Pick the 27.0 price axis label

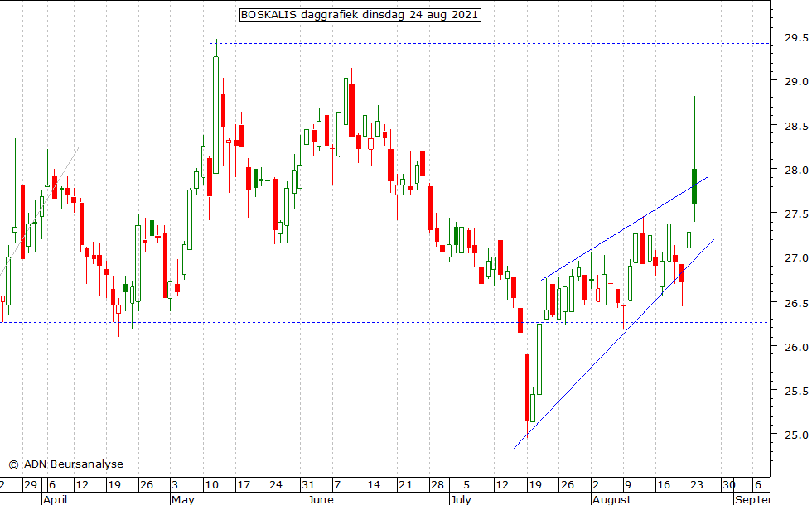[x=796, y=258]
